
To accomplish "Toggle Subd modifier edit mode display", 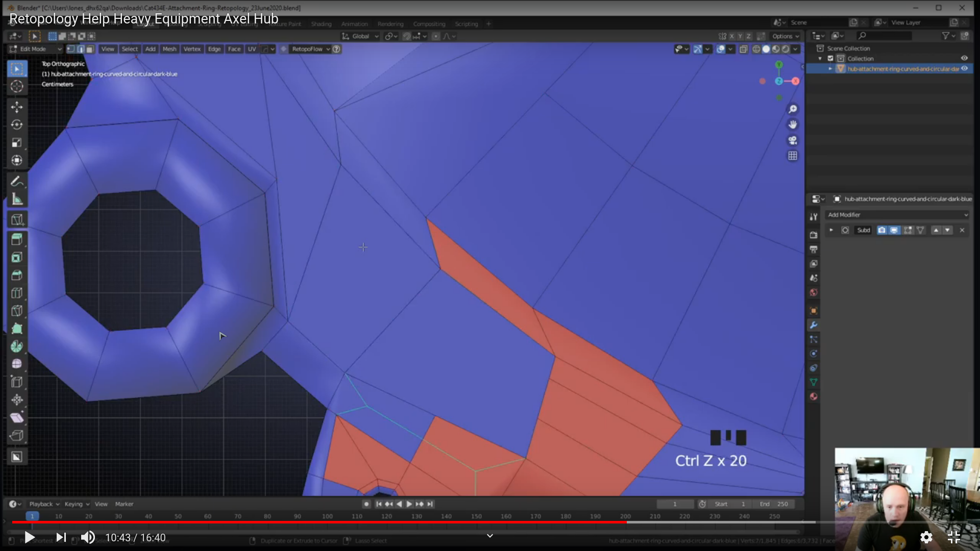I will pyautogui.click(x=908, y=230).
